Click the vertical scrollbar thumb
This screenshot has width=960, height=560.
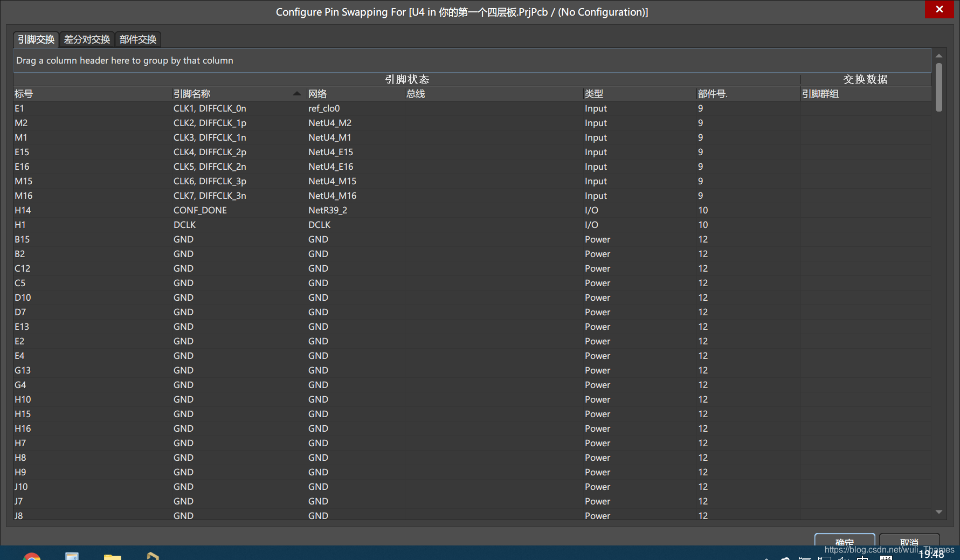coord(939,87)
